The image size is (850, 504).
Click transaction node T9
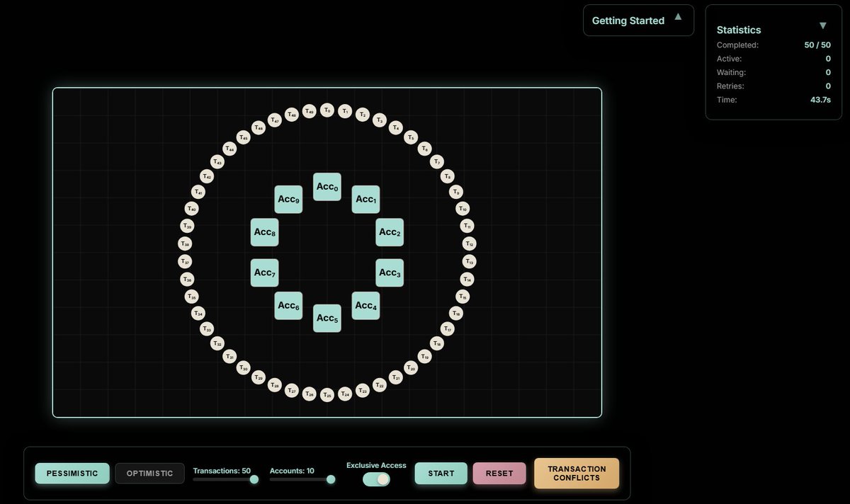pos(456,192)
